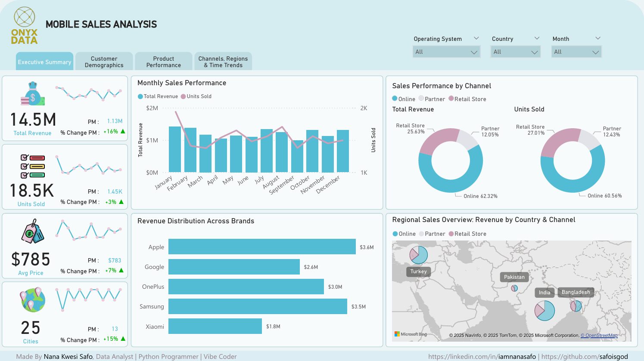
Task: Click Partner legend swatch in Regional Sales Overview
Action: [421, 234]
